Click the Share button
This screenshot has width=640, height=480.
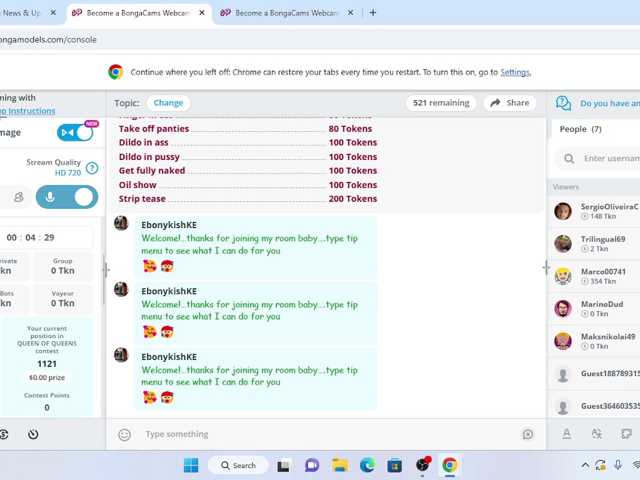(x=510, y=103)
